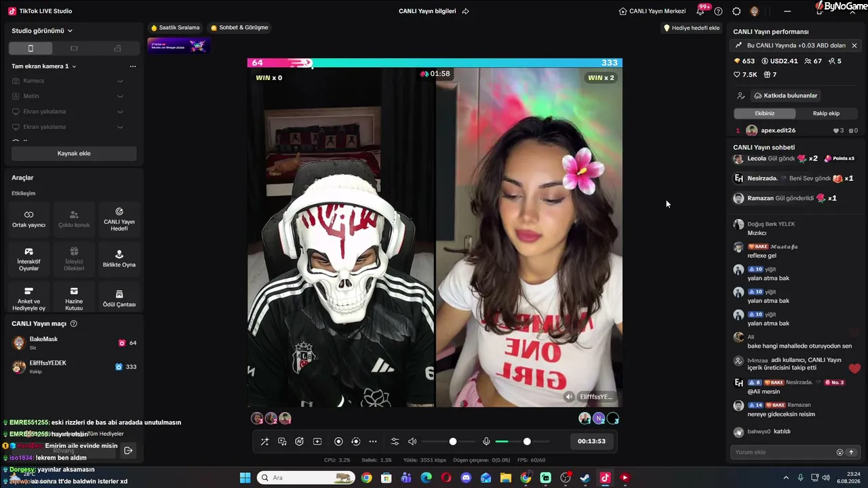Toggle visibility of first Ekran yakalama source
Viewport: 868px width, 488px height.
coord(120,112)
